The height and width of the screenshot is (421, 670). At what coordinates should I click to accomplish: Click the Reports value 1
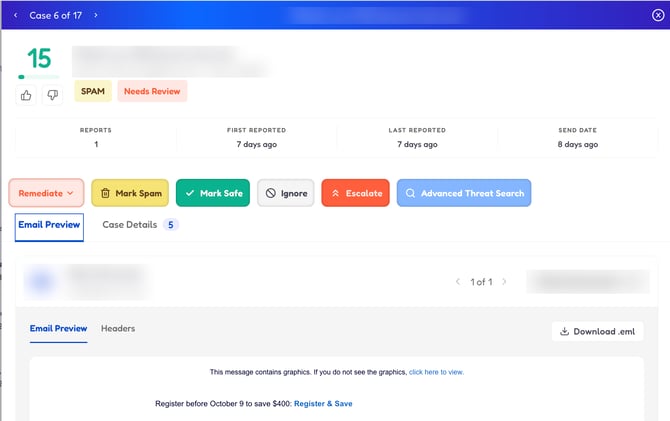(x=96, y=144)
